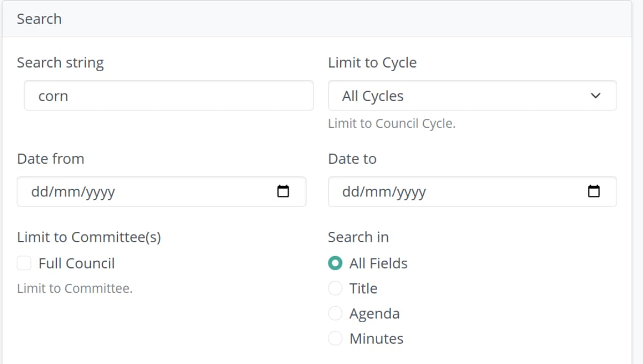The width and height of the screenshot is (643, 364).
Task: Click the Limit to Committee(s) heading
Action: click(x=89, y=237)
